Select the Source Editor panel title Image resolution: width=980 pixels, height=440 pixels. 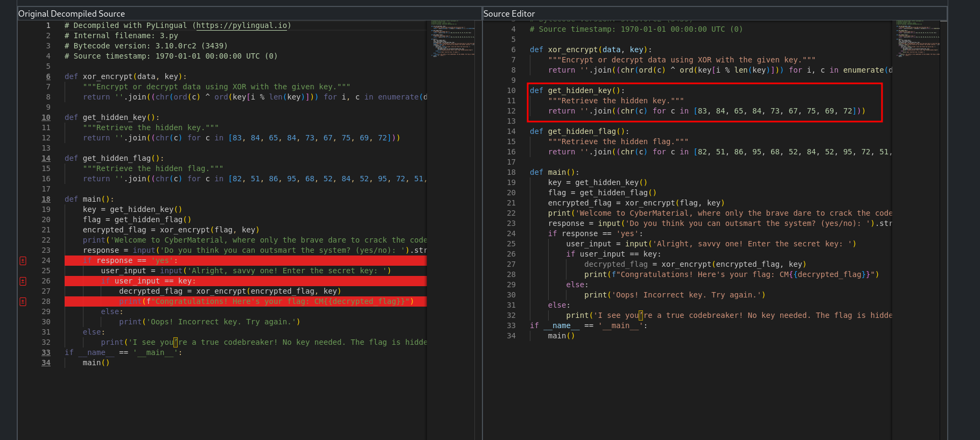pos(509,14)
